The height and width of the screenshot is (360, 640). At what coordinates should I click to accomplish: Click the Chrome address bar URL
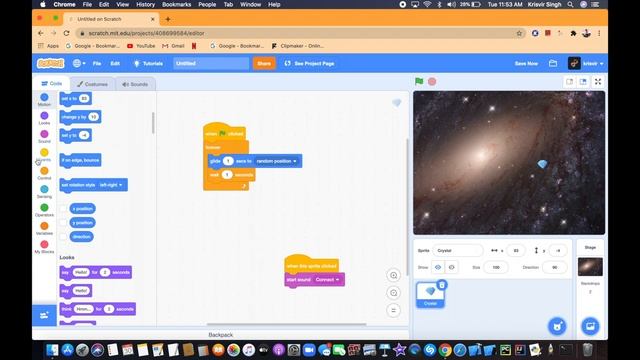(147, 33)
